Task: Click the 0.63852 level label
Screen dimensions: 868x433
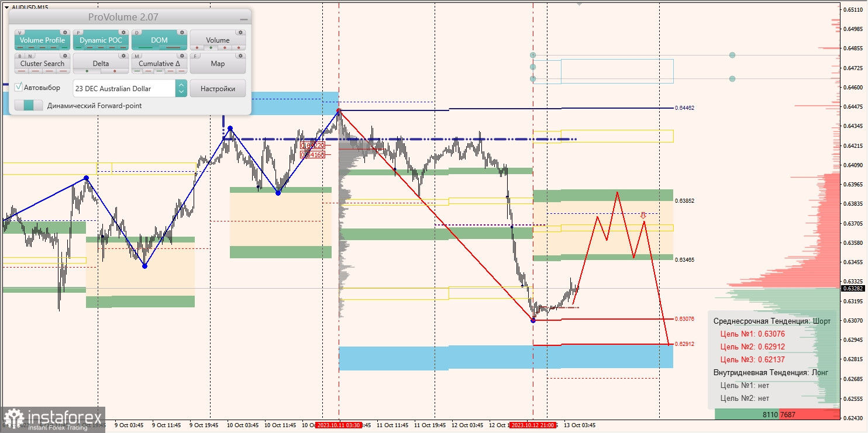Action: (x=684, y=200)
